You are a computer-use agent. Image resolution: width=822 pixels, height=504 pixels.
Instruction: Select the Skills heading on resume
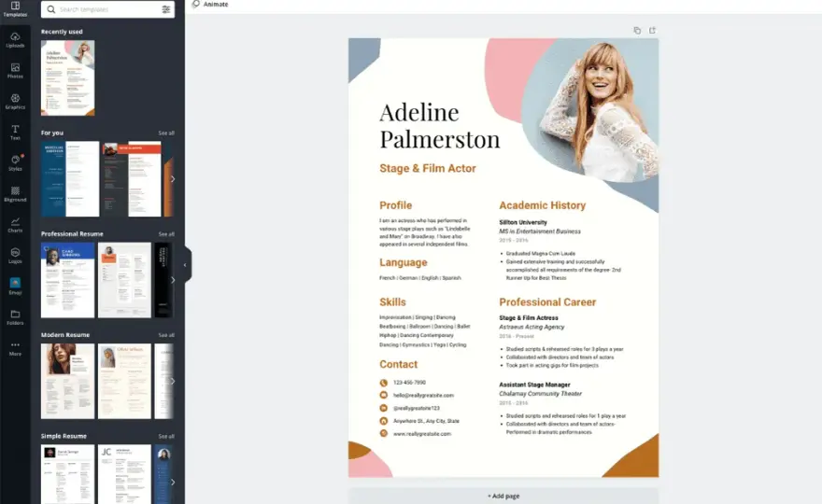tap(392, 302)
